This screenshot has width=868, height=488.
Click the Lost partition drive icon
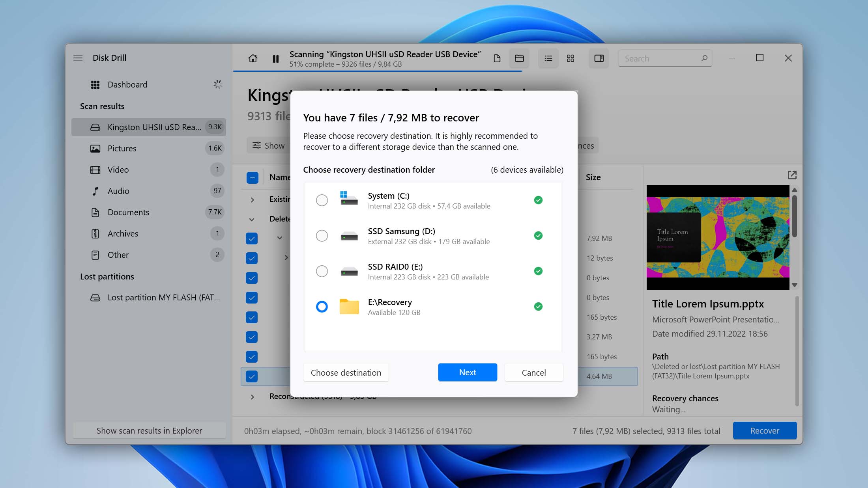pos(95,298)
